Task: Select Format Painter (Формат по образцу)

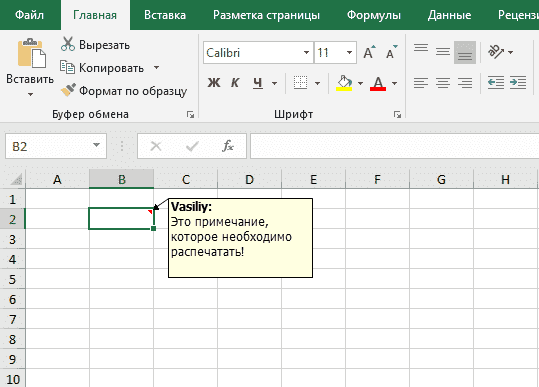Action: tap(124, 91)
